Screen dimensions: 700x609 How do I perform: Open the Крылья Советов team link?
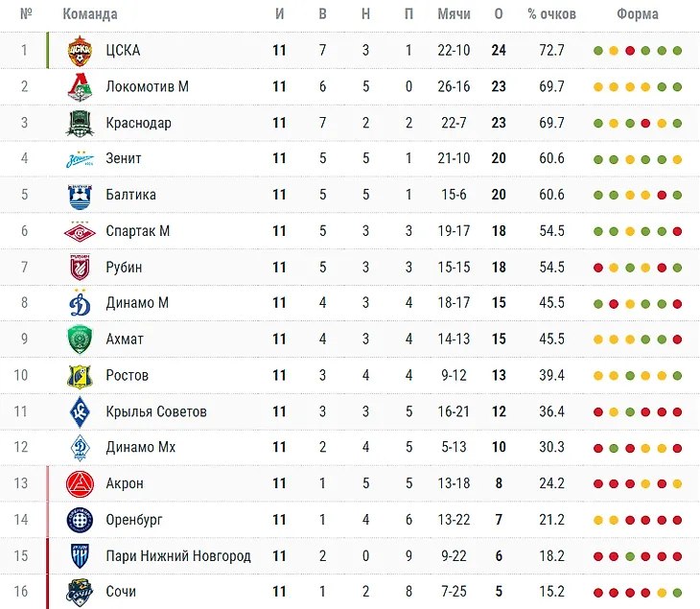tap(156, 411)
